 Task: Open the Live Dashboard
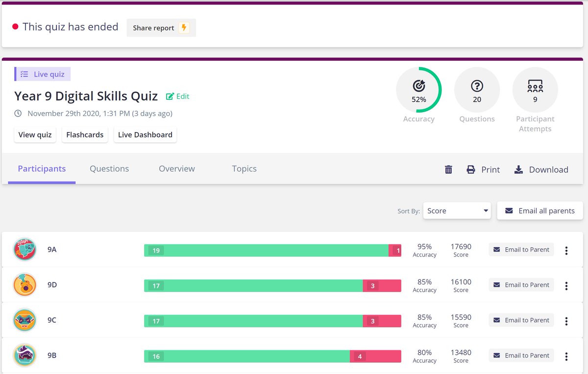click(x=145, y=134)
